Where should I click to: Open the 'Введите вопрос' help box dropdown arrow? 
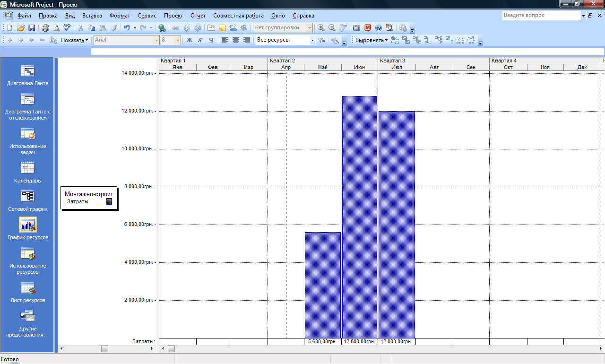(x=583, y=16)
